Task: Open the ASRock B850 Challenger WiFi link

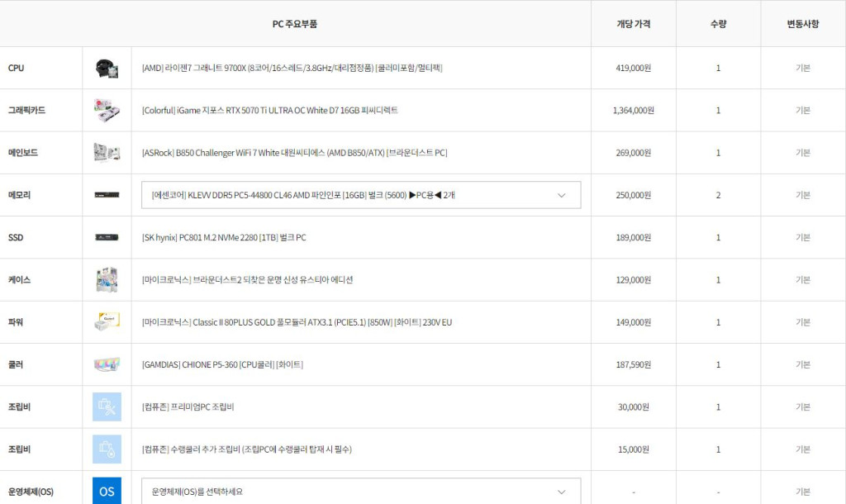Action: tap(294, 153)
